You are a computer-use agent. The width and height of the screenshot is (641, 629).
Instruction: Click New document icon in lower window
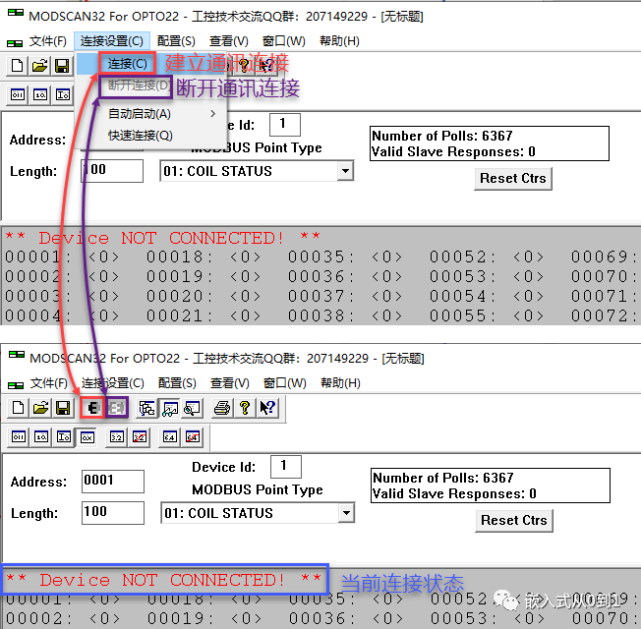coord(18,408)
